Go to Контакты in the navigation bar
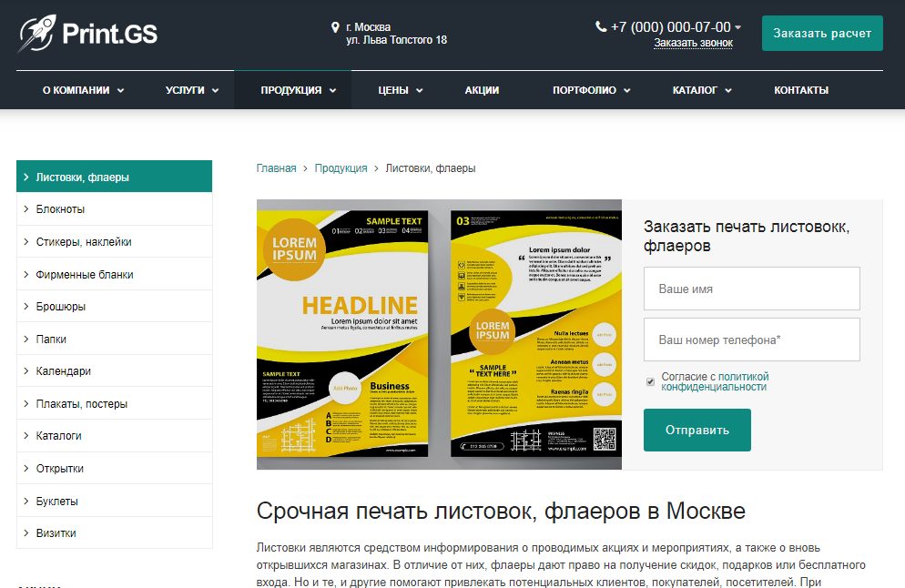Viewport: 905px width, 588px height. 801,90
